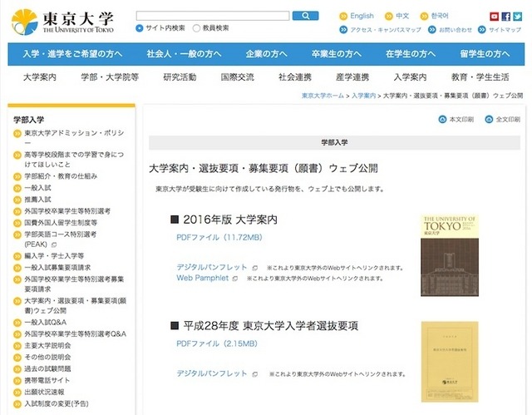Open the 在学生の方へ menu
Screen dimensions: 532x415
click(411, 54)
